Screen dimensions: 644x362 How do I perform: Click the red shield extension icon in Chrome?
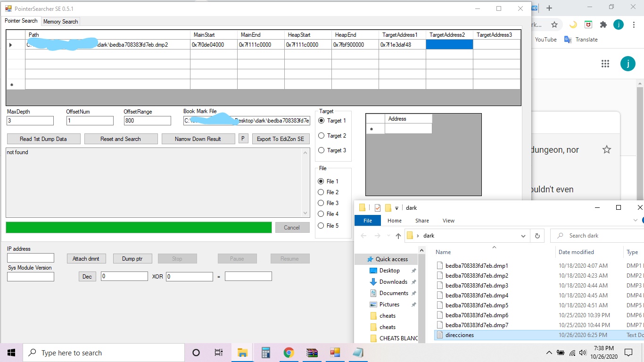588,25
